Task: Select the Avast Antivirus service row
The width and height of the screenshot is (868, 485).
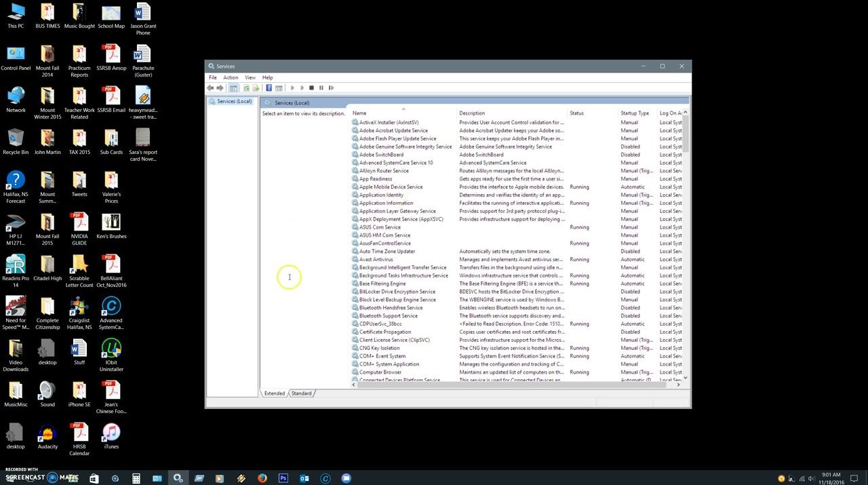Action: [376, 259]
